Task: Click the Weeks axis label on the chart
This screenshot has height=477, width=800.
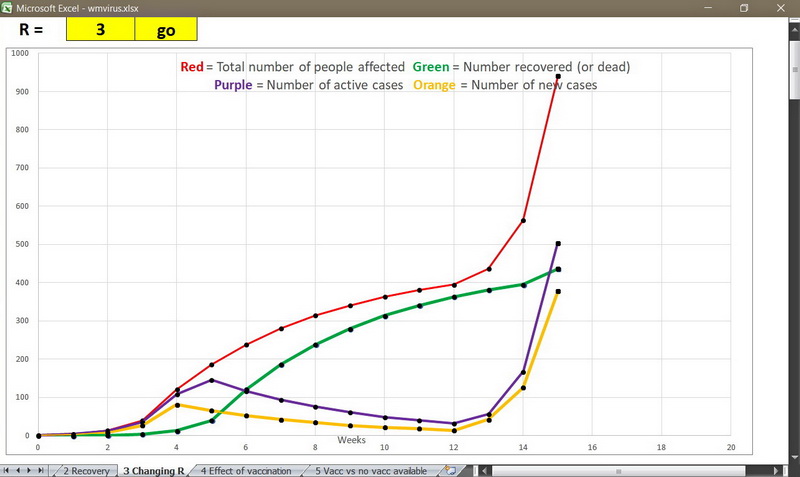Action: [x=350, y=440]
